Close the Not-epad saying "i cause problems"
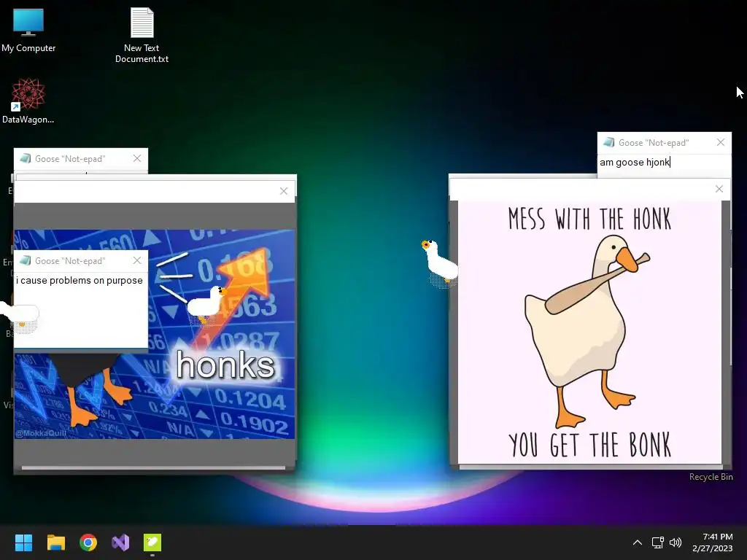Image resolution: width=747 pixels, height=560 pixels. pyautogui.click(x=137, y=260)
